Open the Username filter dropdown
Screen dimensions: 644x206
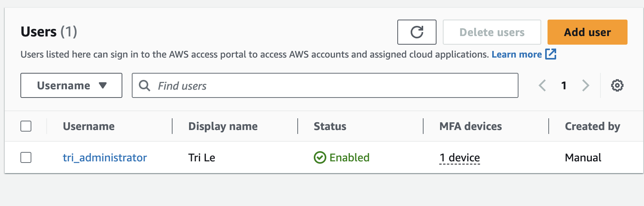[x=71, y=85]
